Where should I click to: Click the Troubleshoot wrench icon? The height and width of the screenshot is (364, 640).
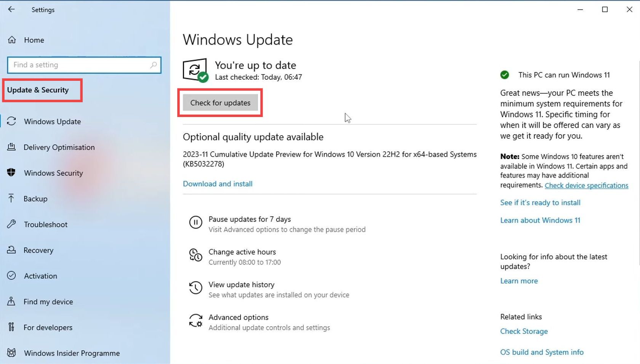11,224
